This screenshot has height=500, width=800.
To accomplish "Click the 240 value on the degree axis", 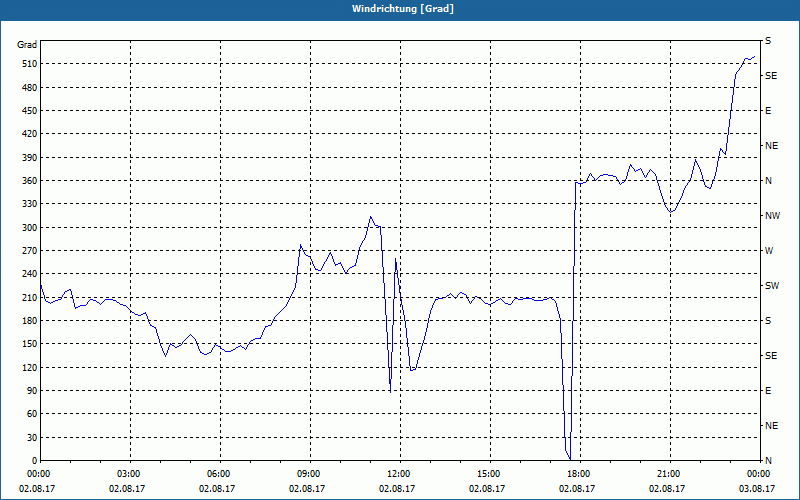I will [x=29, y=274].
